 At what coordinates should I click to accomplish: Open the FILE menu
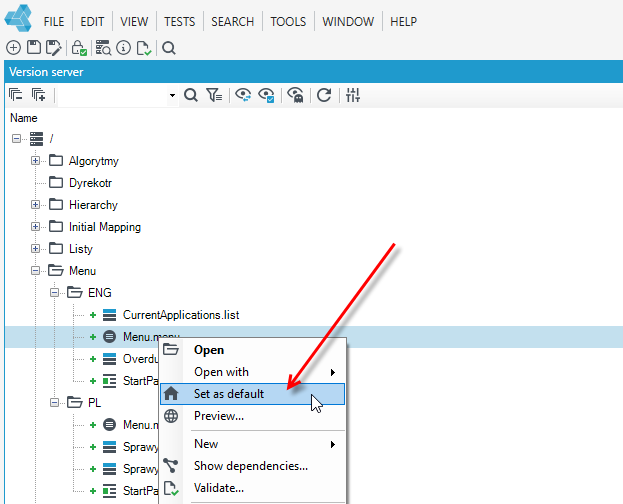coord(54,21)
